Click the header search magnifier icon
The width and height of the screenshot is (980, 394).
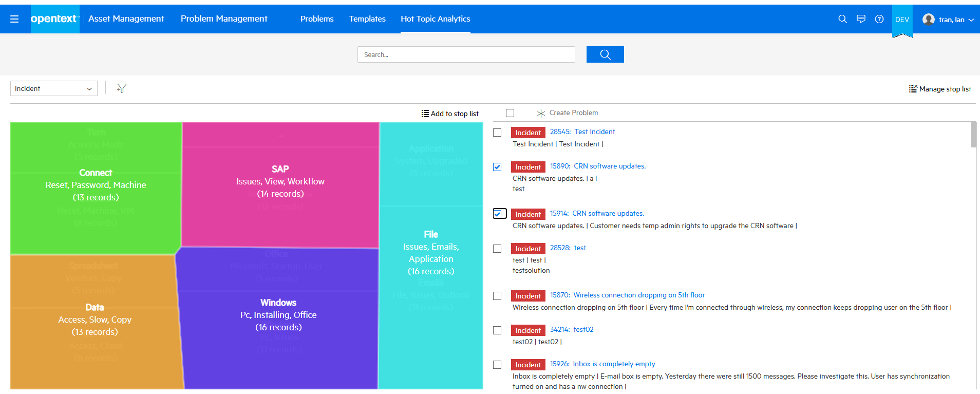tap(842, 19)
